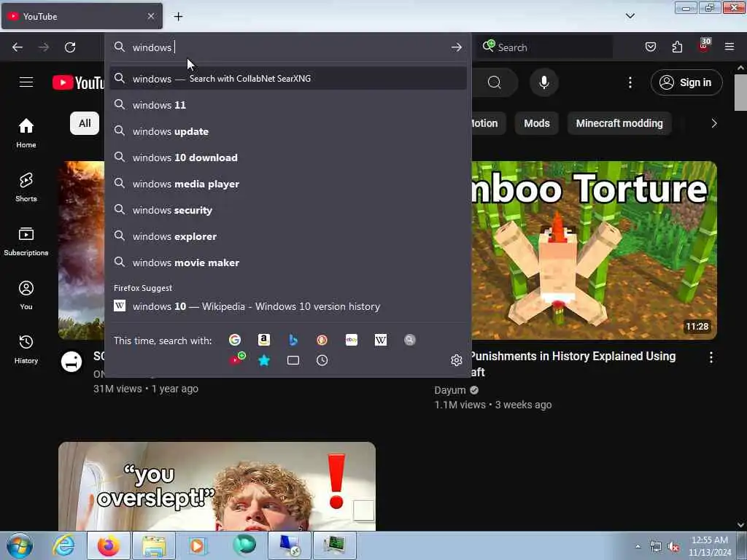Screen dimensions: 747x560
Task: Choose suggestion windows 10 download
Action: click(288, 157)
